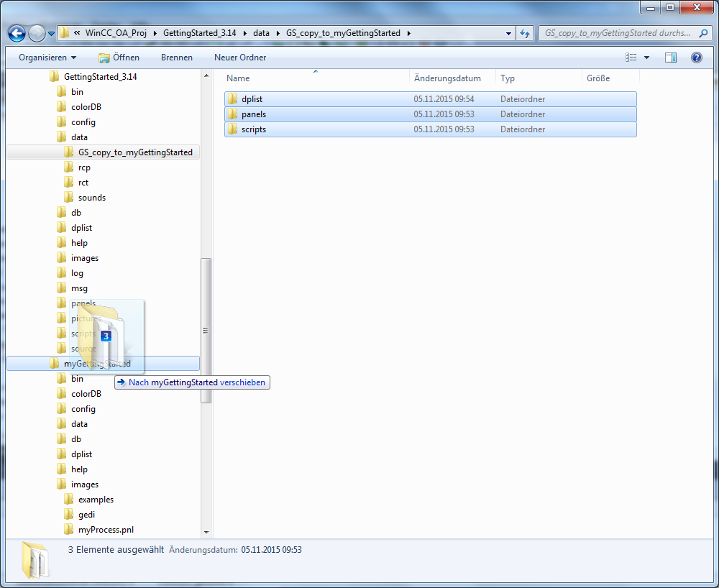Open the Organisieren dropdown menu
The width and height of the screenshot is (719, 588).
click(x=47, y=58)
